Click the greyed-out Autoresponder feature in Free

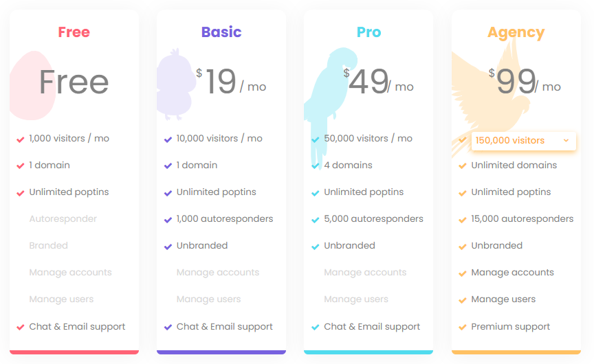[63, 218]
